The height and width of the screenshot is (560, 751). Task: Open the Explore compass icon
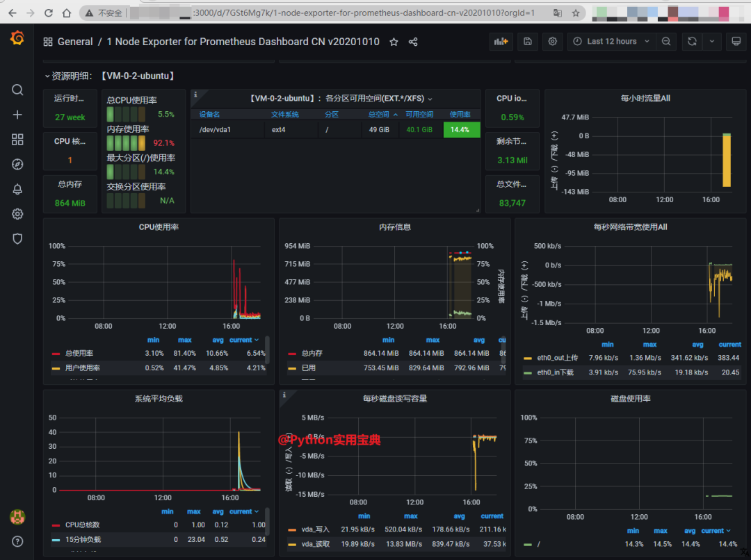pos(17,165)
